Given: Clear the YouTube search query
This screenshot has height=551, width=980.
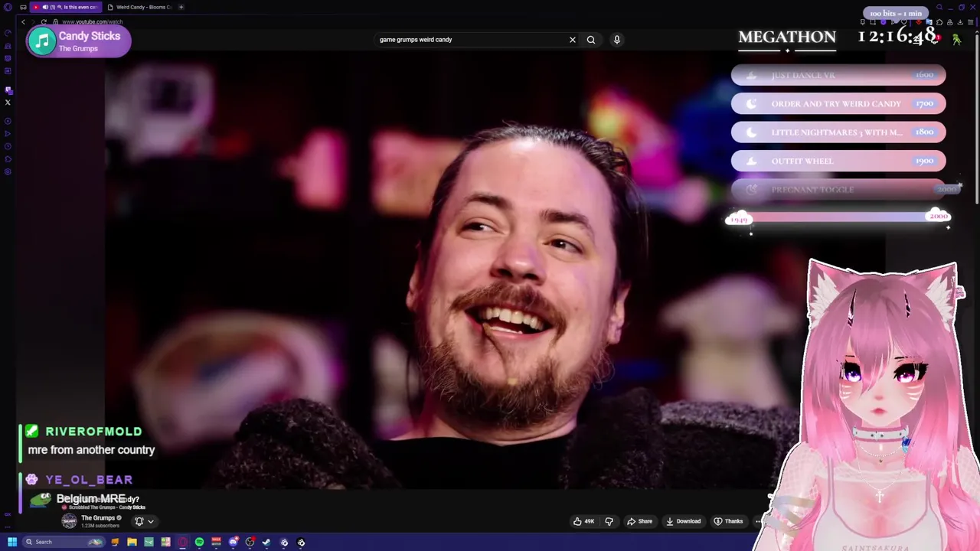Looking at the screenshot, I should (572, 39).
